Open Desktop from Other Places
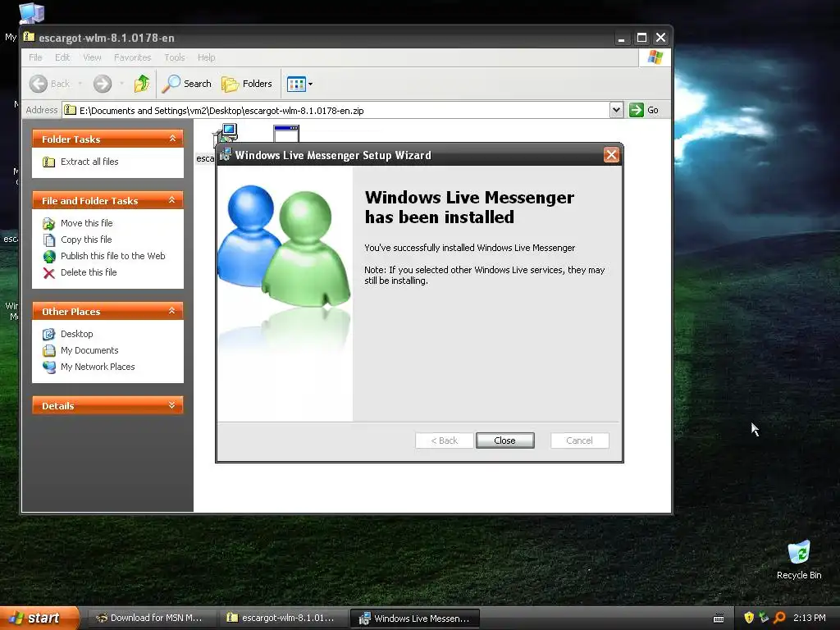The image size is (840, 630). pos(76,334)
